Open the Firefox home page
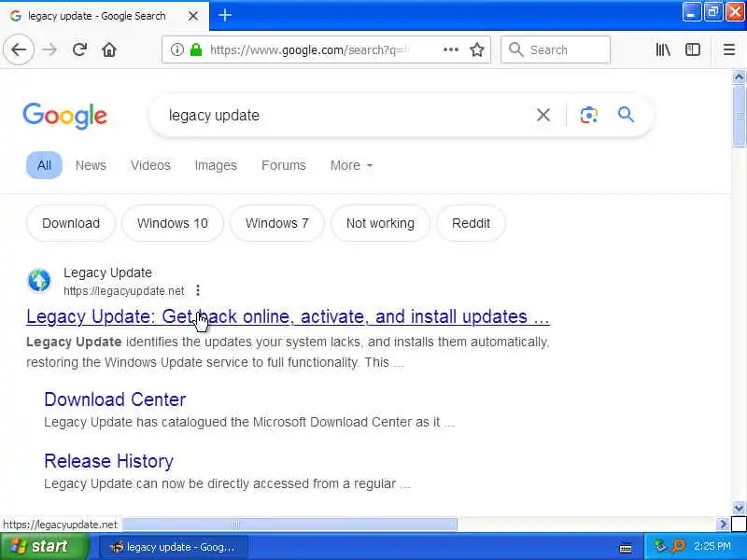Screen dimensions: 747x560 click(109, 49)
